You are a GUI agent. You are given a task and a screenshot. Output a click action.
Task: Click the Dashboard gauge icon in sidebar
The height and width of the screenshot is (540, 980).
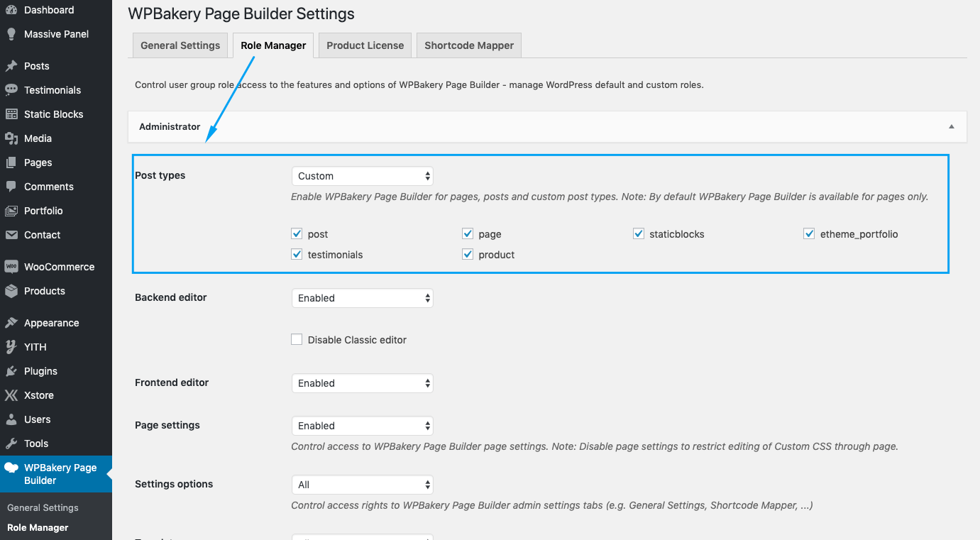11,10
